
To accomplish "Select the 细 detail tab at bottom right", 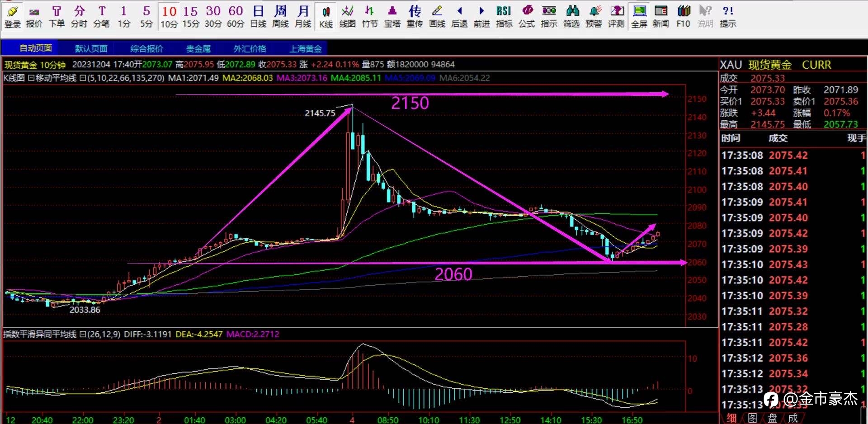I will (731, 418).
